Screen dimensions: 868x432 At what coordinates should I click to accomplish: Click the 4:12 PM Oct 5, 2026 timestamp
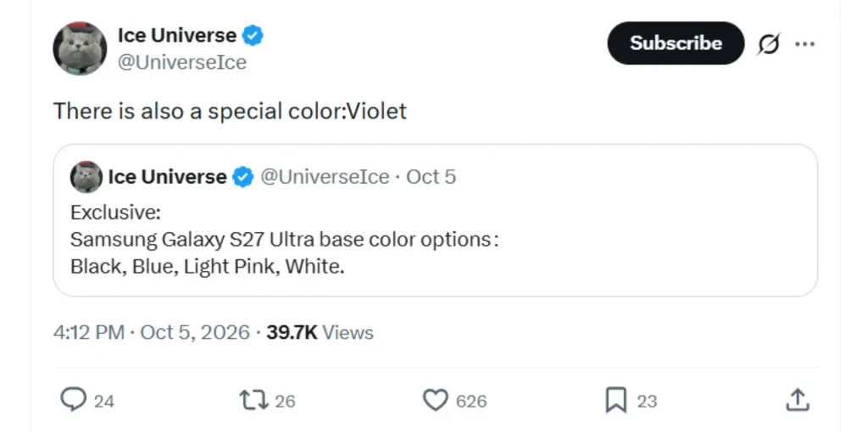coord(152,332)
